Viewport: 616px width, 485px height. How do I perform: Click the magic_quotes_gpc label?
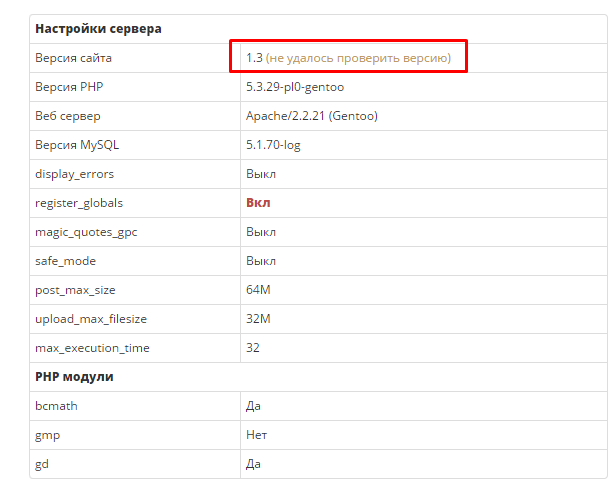pos(86,232)
